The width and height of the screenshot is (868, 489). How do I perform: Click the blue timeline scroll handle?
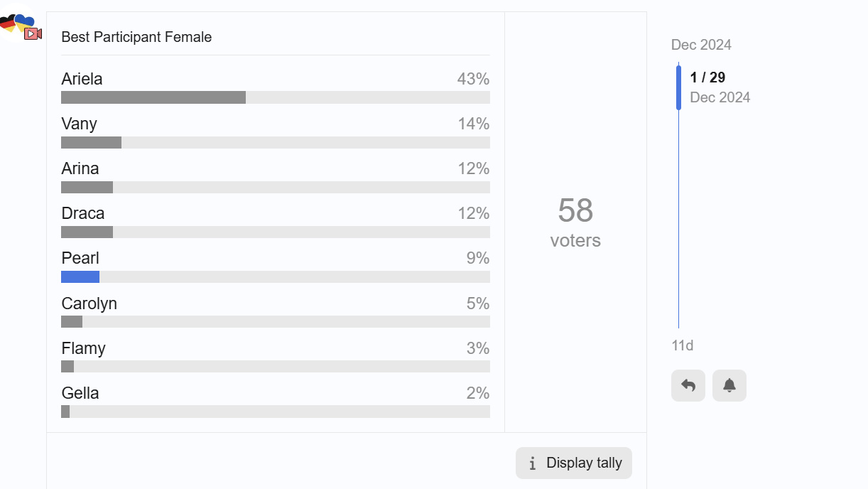click(x=678, y=87)
